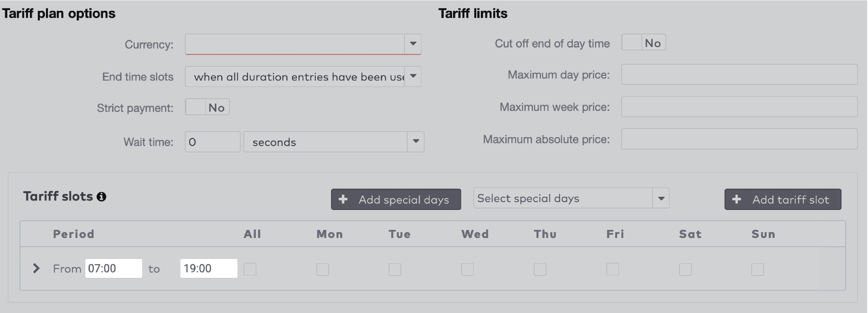Image resolution: width=868 pixels, height=313 pixels.
Task: Check the Sun checkbox for the slot
Action: [758, 269]
